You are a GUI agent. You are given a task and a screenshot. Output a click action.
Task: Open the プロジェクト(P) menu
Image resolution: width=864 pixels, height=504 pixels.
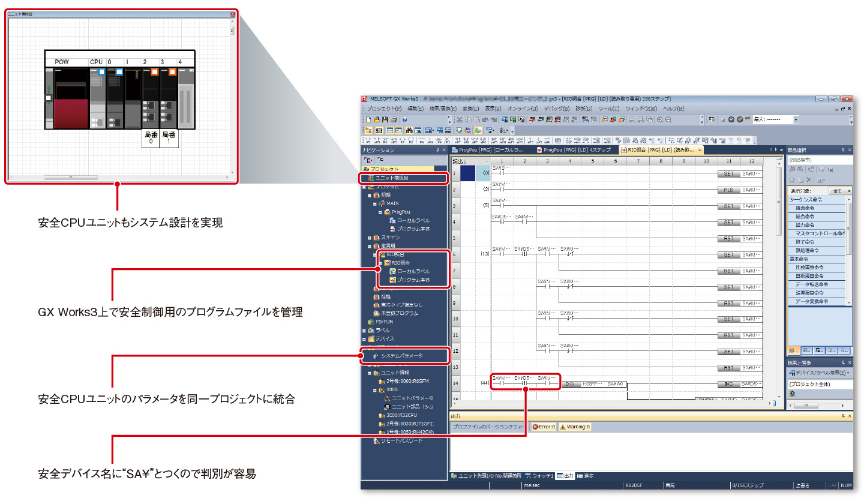tap(384, 109)
